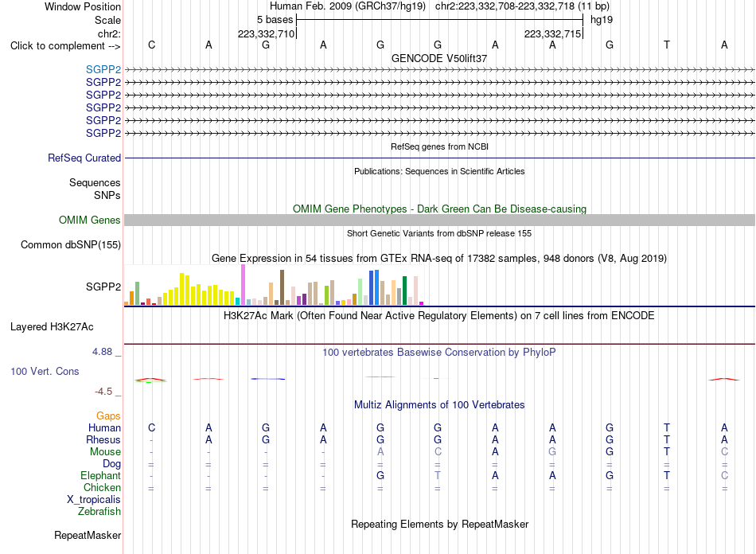Click the Elephant species label
The width and height of the screenshot is (756, 554).
pos(100,476)
